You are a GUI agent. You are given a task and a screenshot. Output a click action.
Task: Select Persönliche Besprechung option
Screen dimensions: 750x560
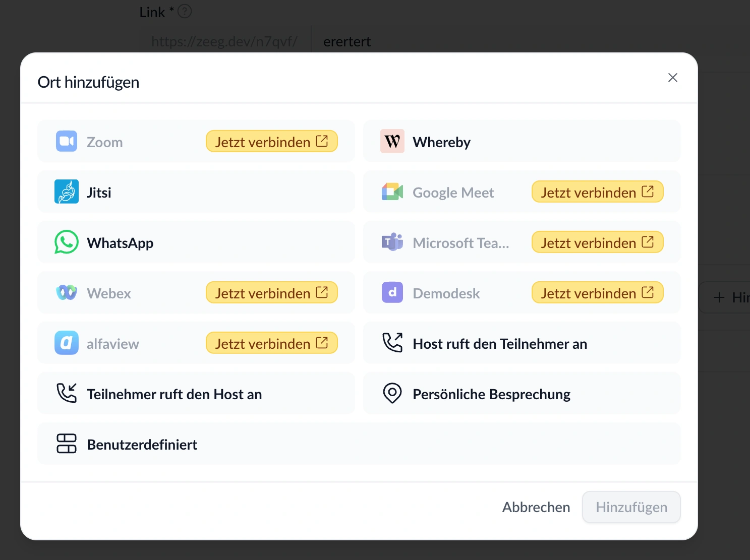[x=522, y=394]
